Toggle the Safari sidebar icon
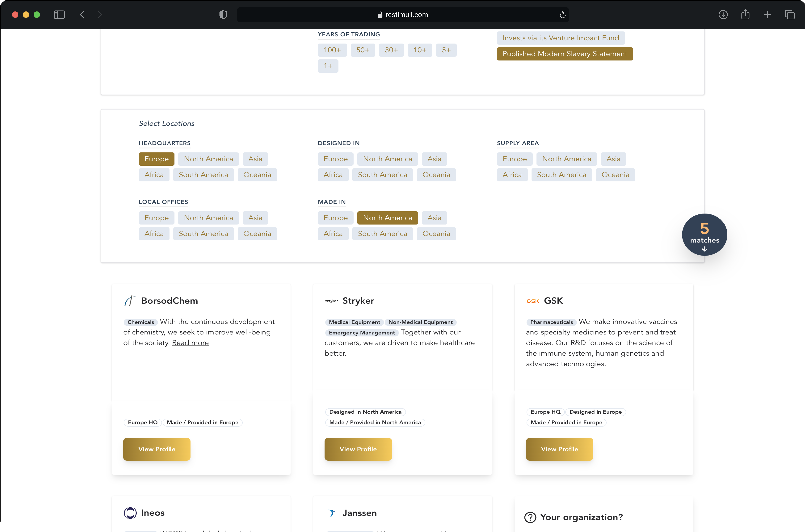The width and height of the screenshot is (805, 532). [x=59, y=15]
